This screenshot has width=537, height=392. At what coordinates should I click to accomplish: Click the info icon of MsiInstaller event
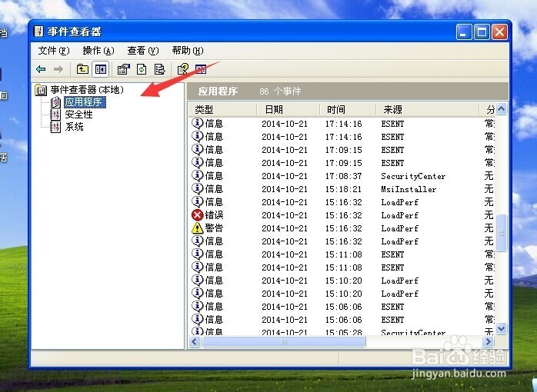click(x=198, y=189)
